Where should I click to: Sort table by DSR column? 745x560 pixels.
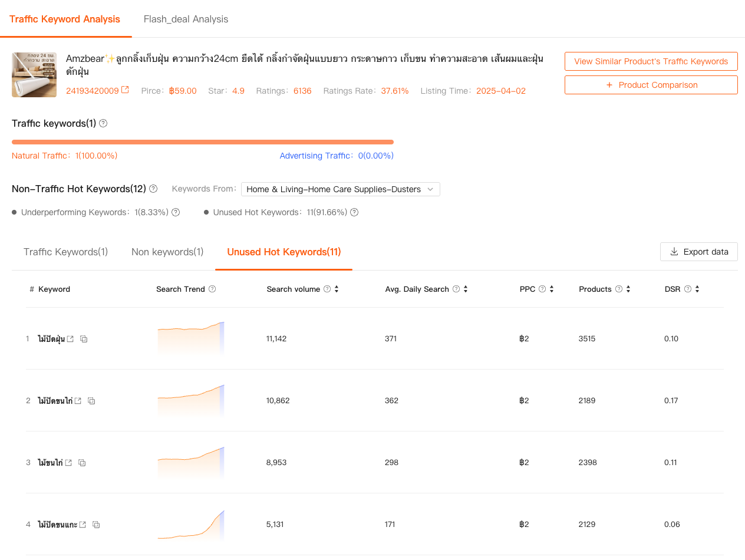[x=697, y=289]
